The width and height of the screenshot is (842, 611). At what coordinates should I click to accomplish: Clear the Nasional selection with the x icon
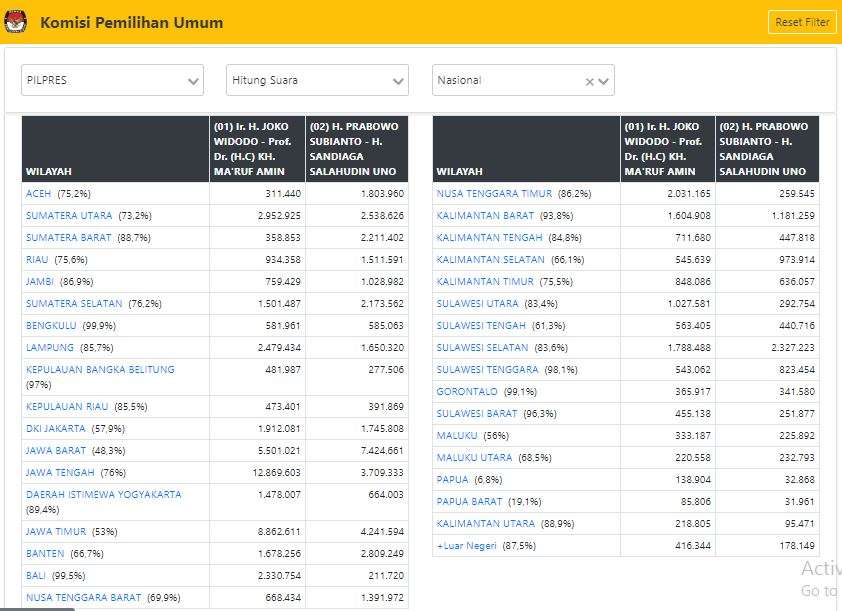tap(590, 81)
